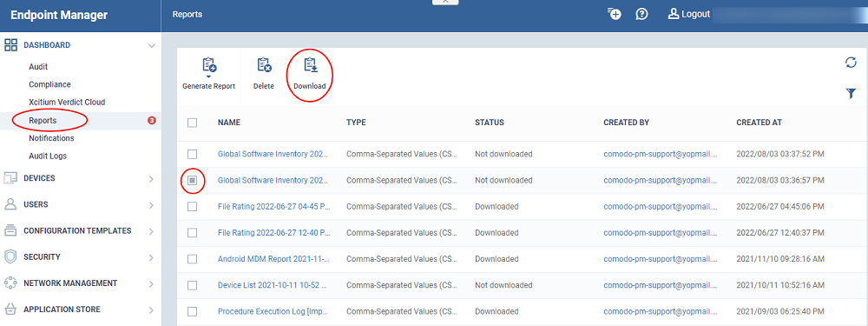
Task: Click the Delete report icon
Action: [x=264, y=65]
